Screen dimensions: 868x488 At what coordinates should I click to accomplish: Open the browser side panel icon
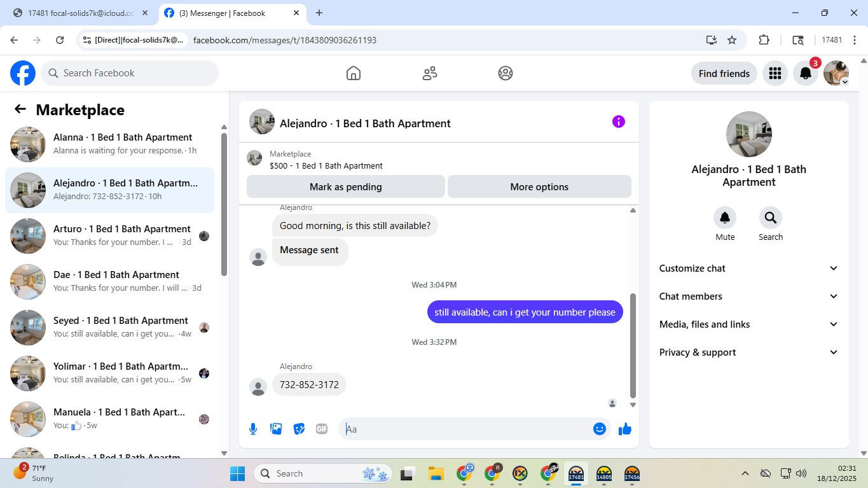pyautogui.click(x=798, y=40)
